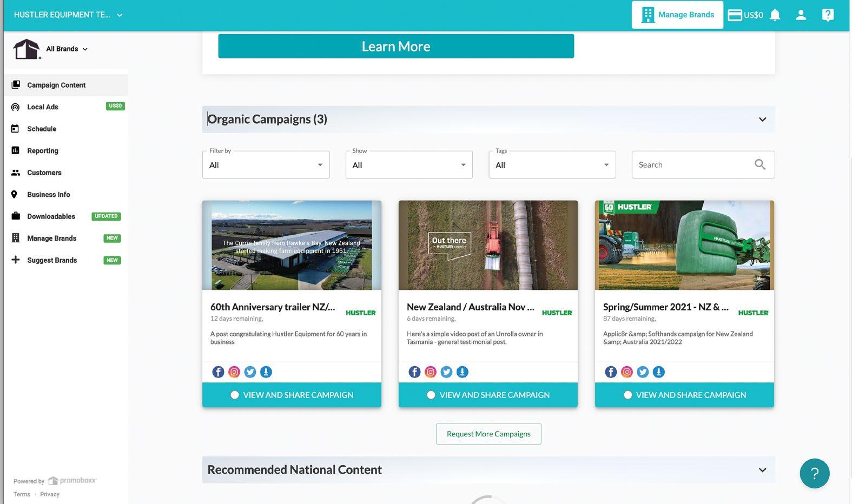
Task: Click Twitter icon on 60th Anniversary card
Action: coord(250,372)
